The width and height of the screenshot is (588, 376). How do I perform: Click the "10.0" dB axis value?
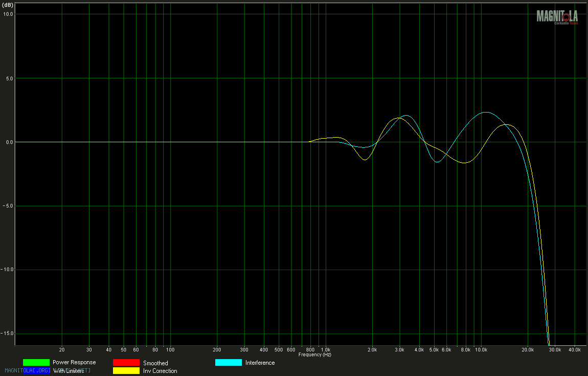8,14
